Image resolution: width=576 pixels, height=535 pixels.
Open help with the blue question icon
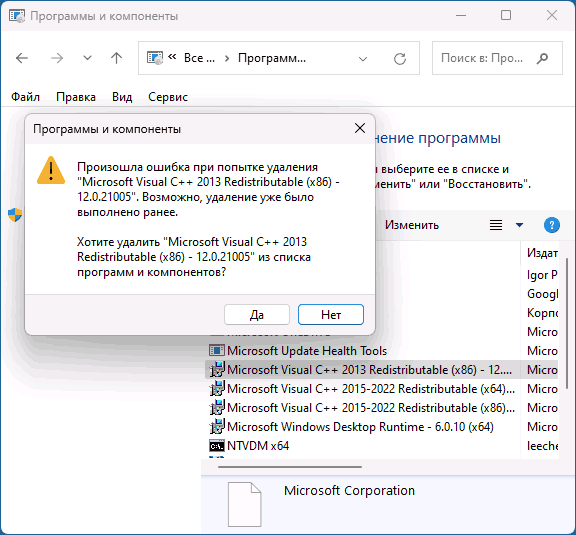(551, 225)
